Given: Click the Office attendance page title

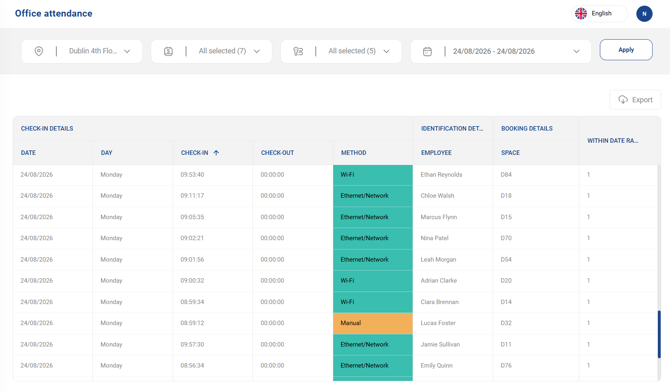Looking at the screenshot, I should 53,13.
